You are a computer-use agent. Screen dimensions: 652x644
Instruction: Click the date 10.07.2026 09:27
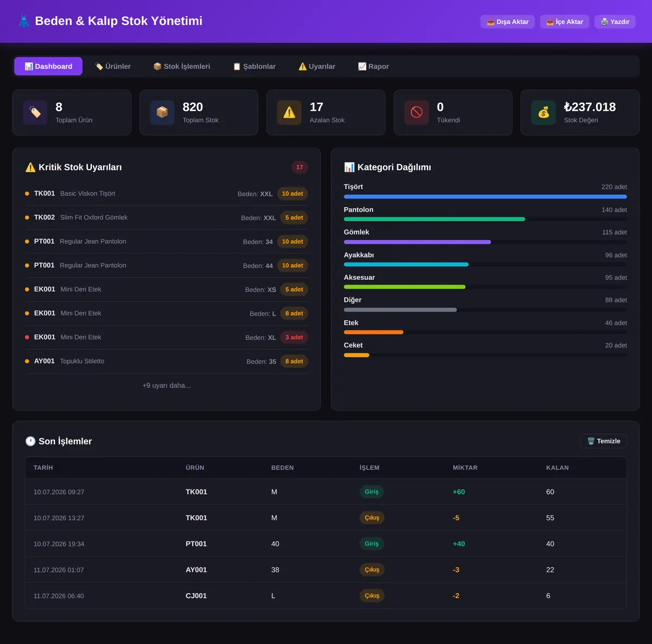pyautogui.click(x=59, y=492)
